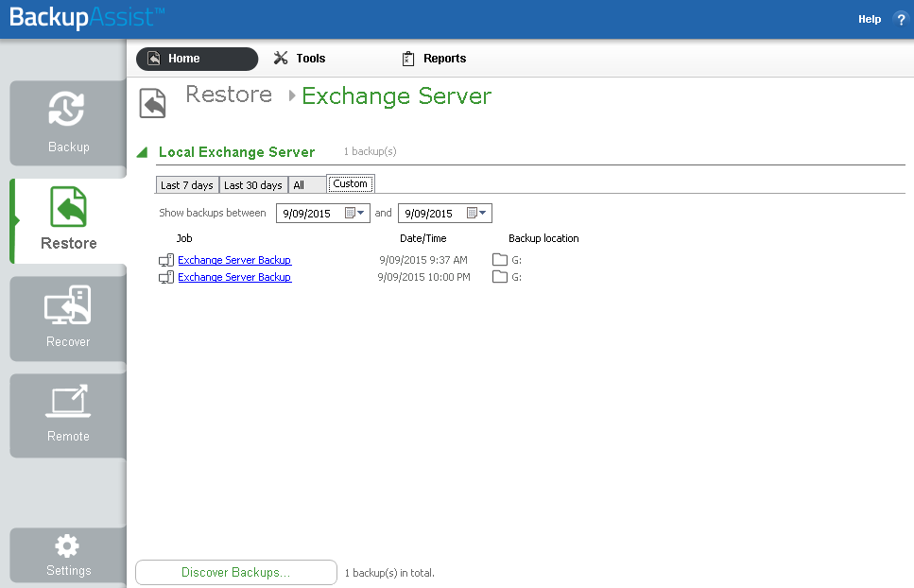The height and width of the screenshot is (588, 914).
Task: Open the start date calendar dropdown
Action: (355, 214)
